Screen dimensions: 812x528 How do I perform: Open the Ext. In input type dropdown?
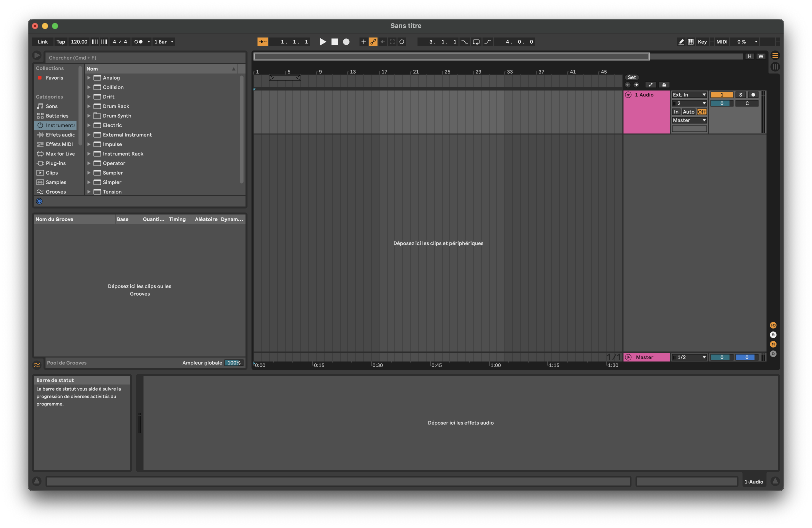coord(689,95)
